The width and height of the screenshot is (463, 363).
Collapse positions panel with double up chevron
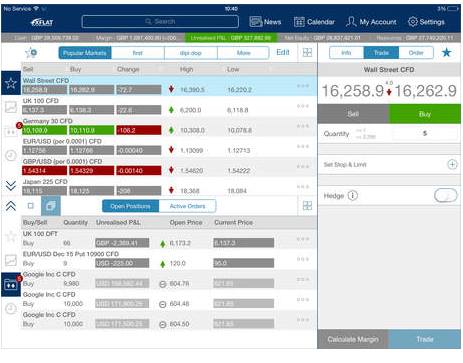pos(11,206)
